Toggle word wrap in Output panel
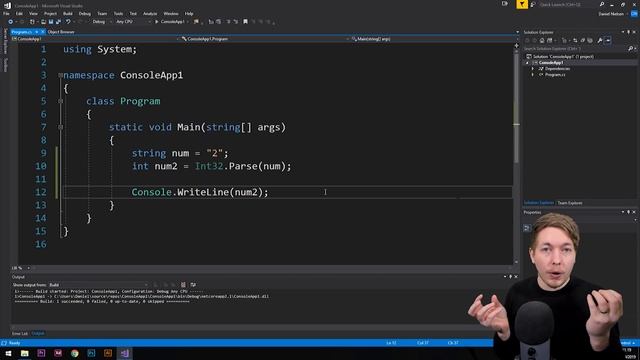The width and height of the screenshot is (640, 360). pyautogui.click(x=193, y=285)
